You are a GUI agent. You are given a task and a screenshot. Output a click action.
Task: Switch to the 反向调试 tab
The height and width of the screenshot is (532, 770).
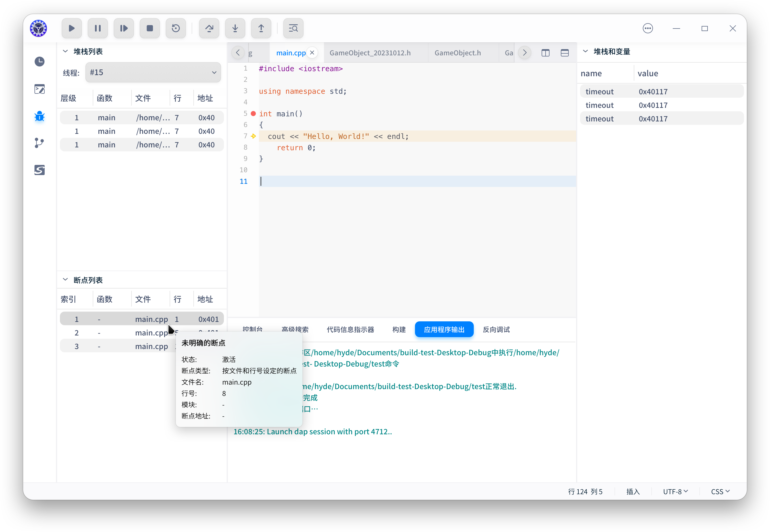tap(496, 329)
